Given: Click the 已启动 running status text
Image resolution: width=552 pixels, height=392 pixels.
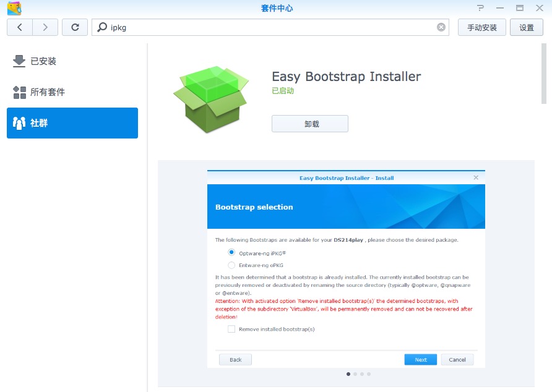Looking at the screenshot, I should coord(283,91).
